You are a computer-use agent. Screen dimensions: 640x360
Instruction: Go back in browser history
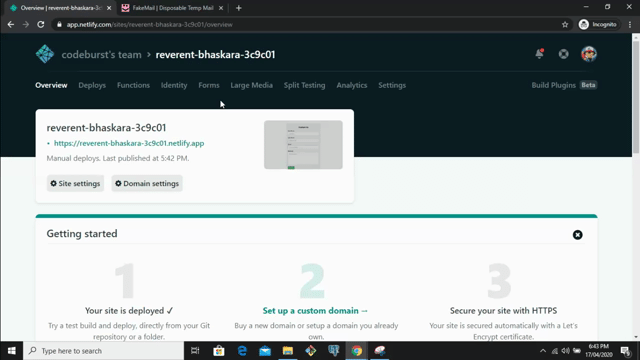point(11,24)
